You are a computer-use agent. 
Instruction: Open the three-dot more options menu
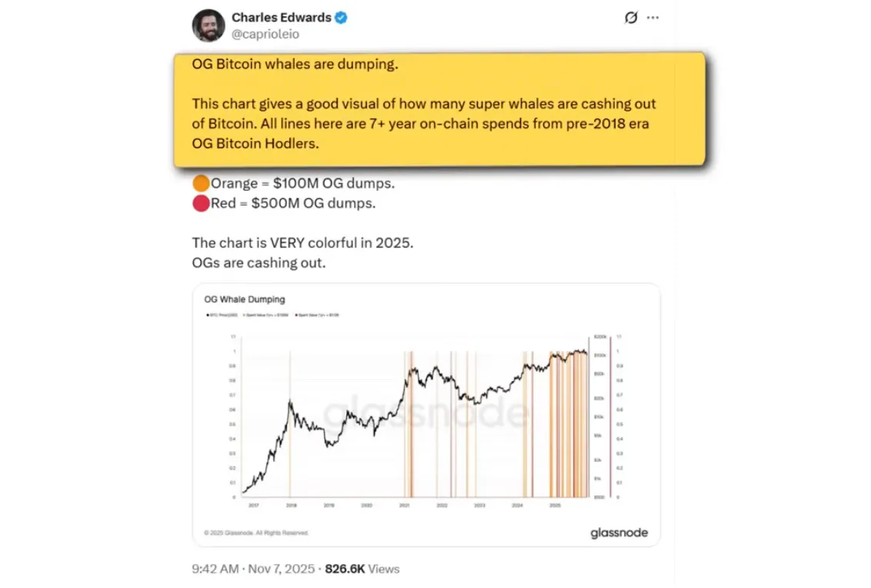[x=653, y=18]
